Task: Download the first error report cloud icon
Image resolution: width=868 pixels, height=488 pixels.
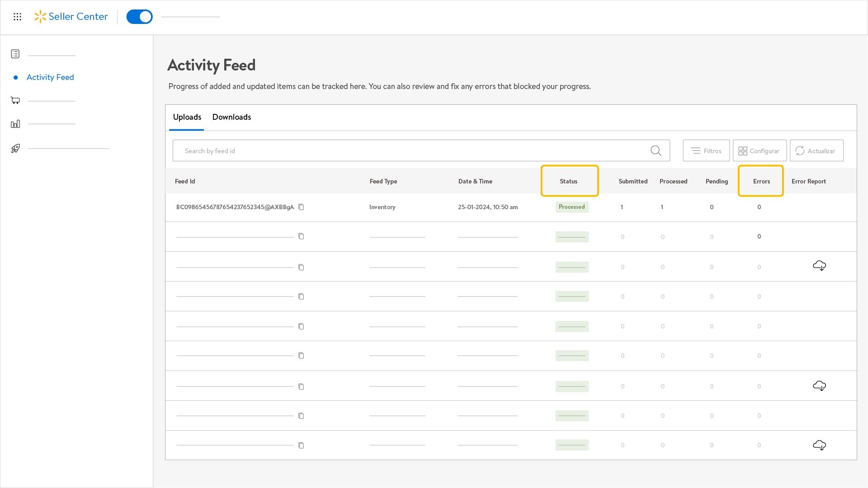Action: pyautogui.click(x=819, y=266)
